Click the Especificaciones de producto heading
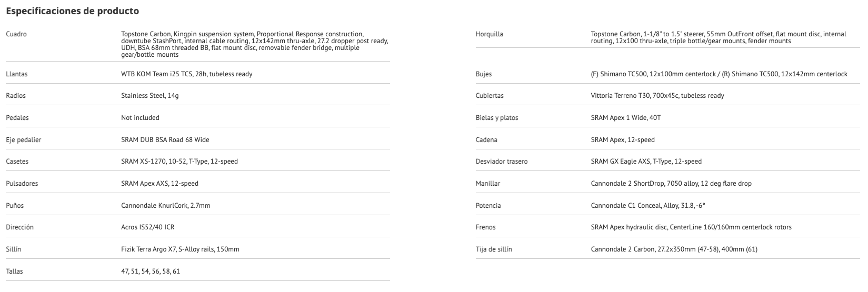The image size is (868, 292). tap(72, 11)
